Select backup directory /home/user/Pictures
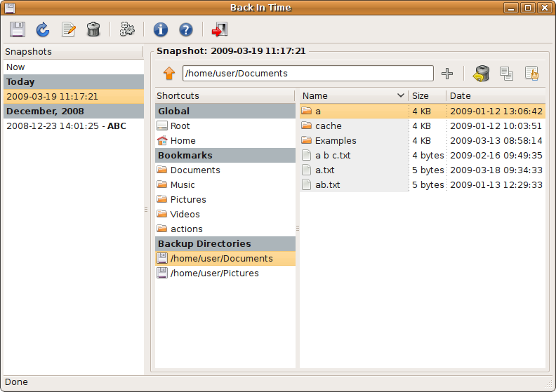 tap(225, 273)
